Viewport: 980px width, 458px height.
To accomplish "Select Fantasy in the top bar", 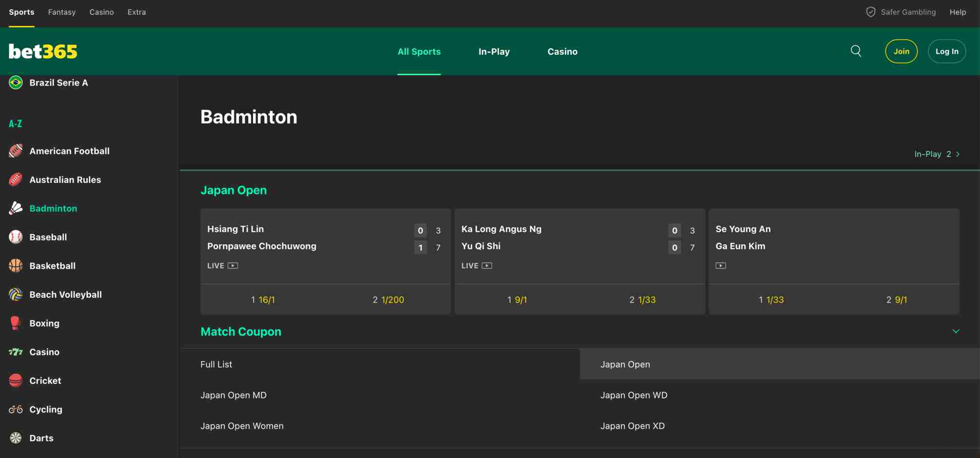I will (62, 12).
